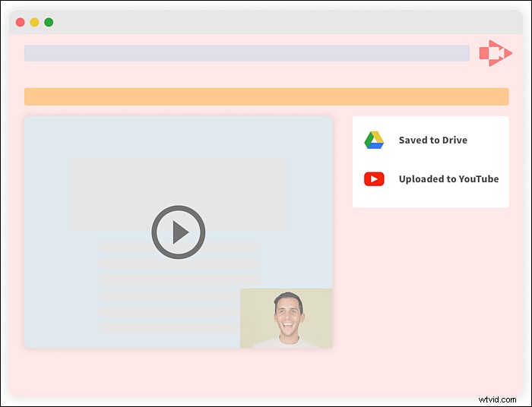Select the "Saved to Drive" text
This screenshot has height=407, width=532.
pos(433,140)
